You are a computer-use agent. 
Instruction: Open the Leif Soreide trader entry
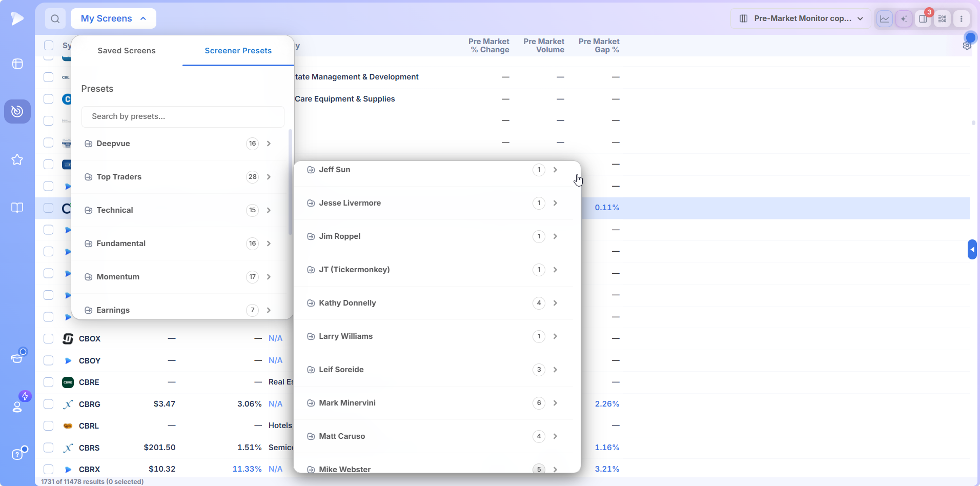point(434,370)
